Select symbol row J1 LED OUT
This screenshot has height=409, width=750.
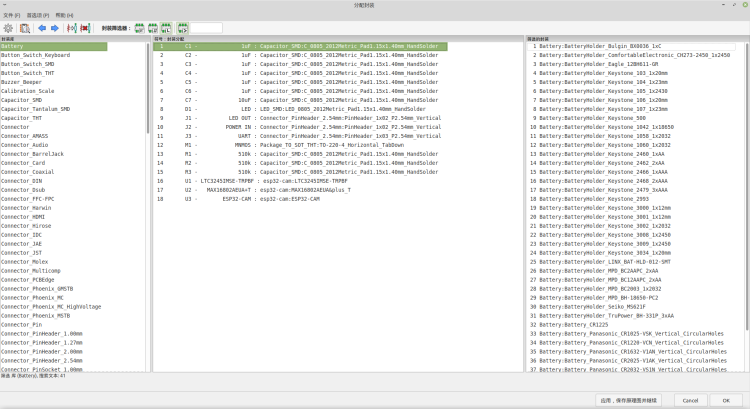point(300,118)
